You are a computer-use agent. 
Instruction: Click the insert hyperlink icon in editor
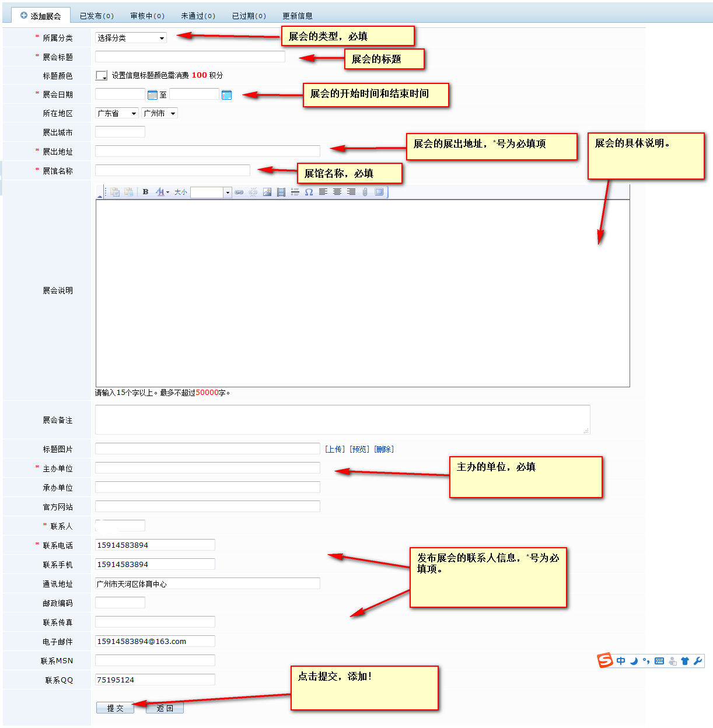[239, 192]
